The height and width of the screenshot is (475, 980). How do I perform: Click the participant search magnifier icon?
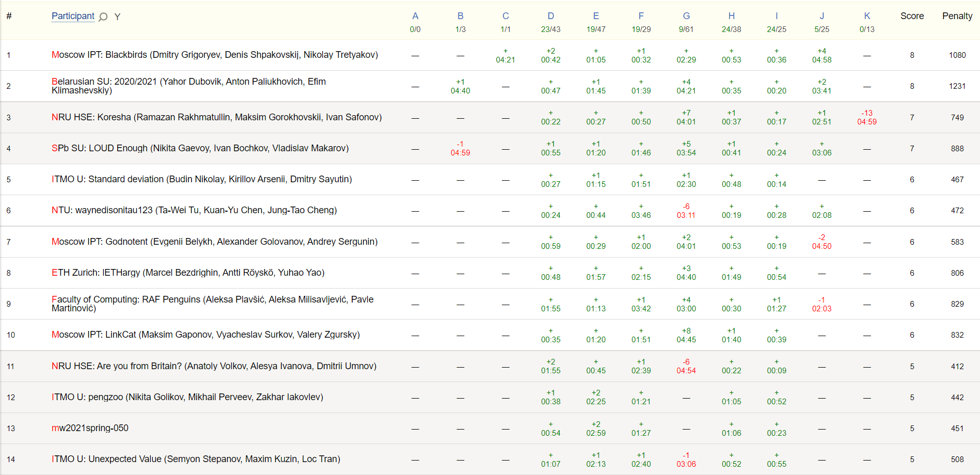[103, 17]
